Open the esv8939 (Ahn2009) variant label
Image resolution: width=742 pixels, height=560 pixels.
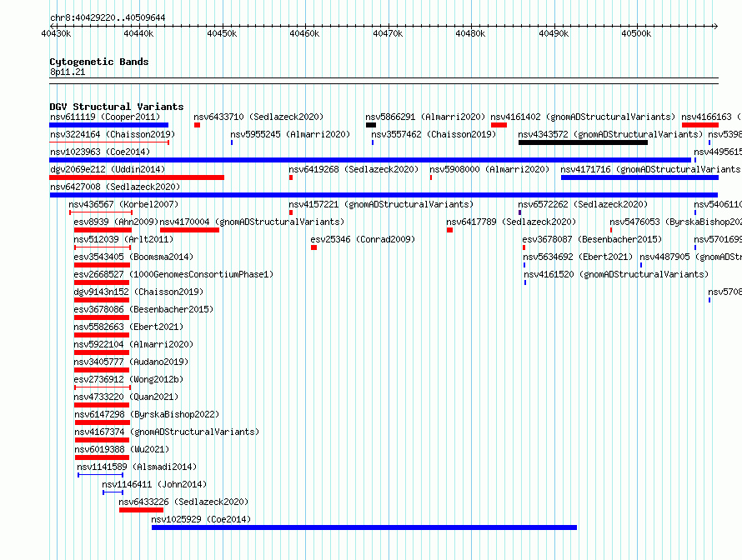point(116,222)
